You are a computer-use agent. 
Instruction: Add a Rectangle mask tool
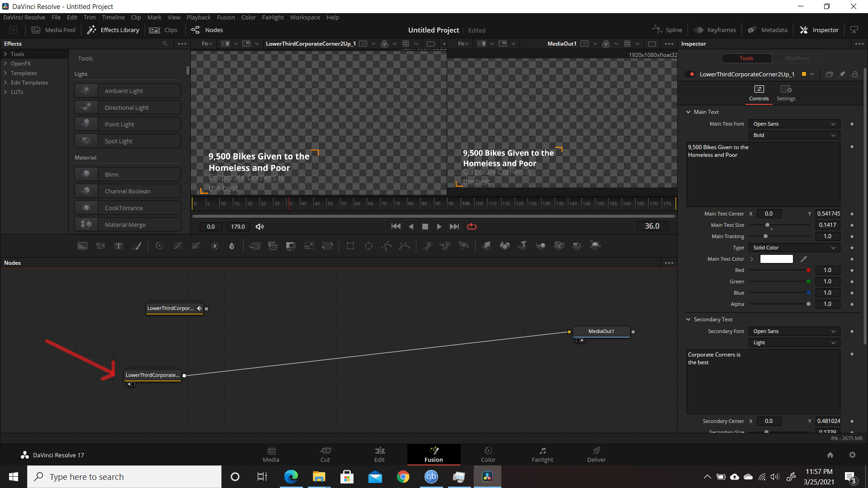[350, 246]
